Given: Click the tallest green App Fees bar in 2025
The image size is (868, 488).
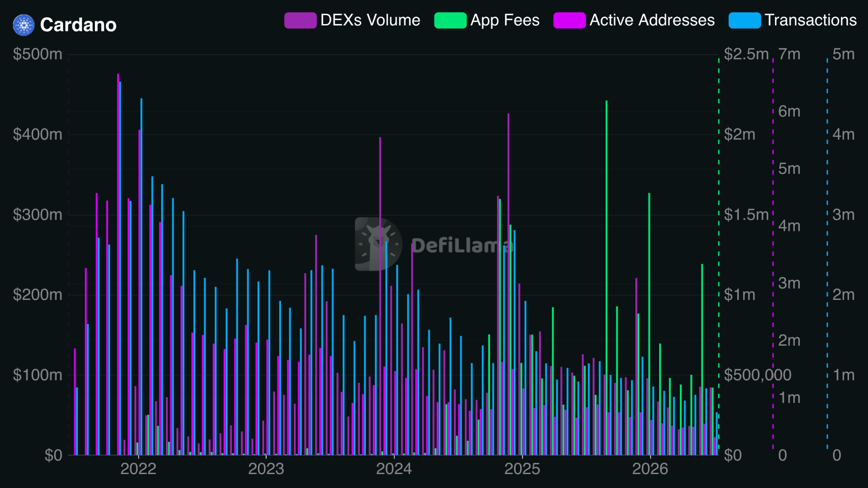Looking at the screenshot, I should [606, 278].
